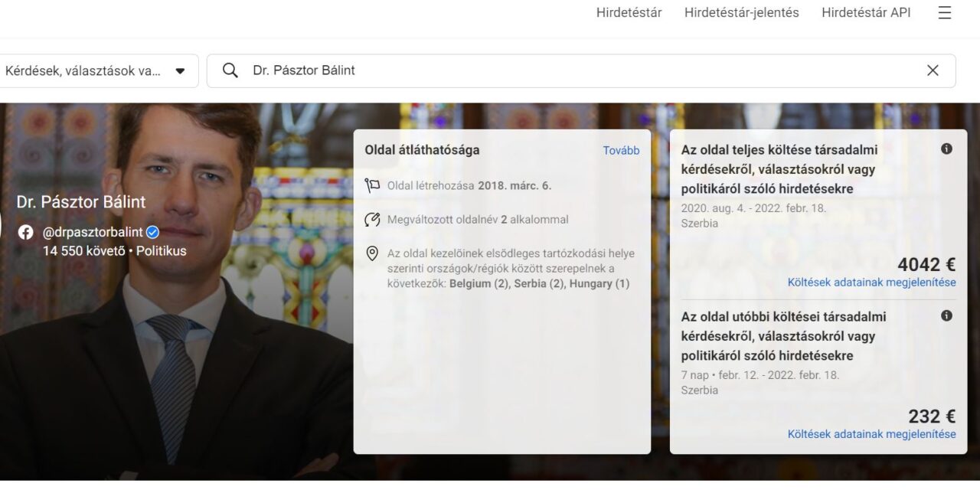980x490 pixels.
Task: Click the search magnifier icon
Action: click(x=230, y=70)
